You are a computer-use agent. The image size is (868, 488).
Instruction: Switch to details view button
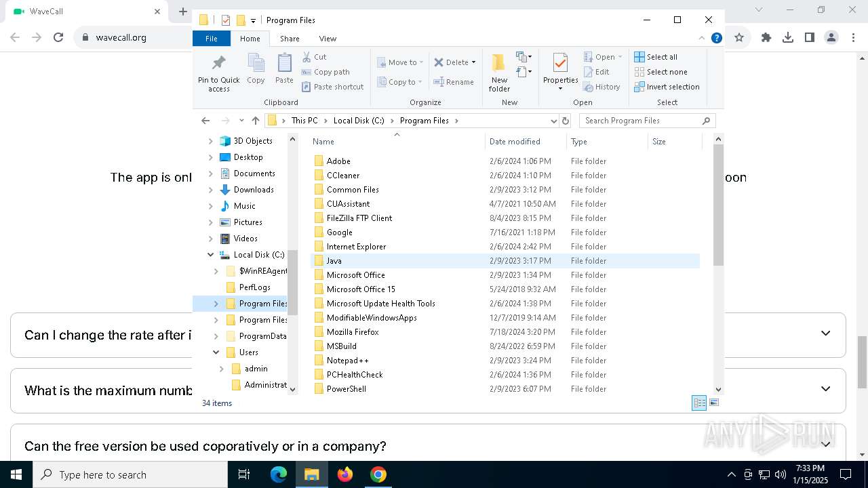pos(699,403)
